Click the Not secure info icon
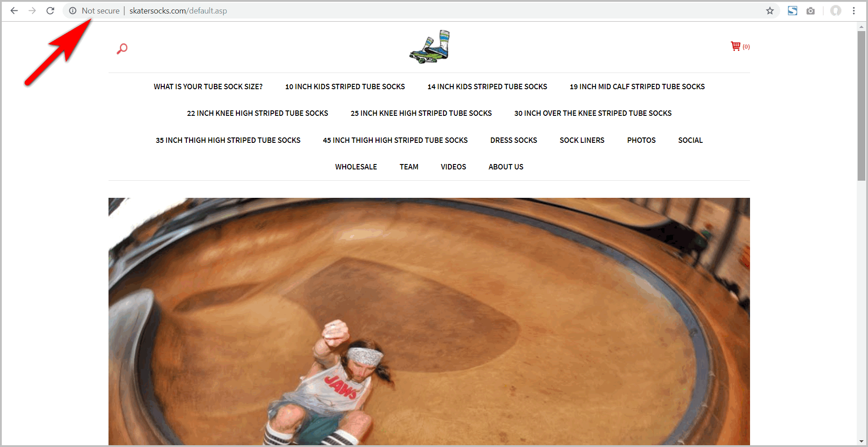The image size is (868, 447). pos(72,10)
